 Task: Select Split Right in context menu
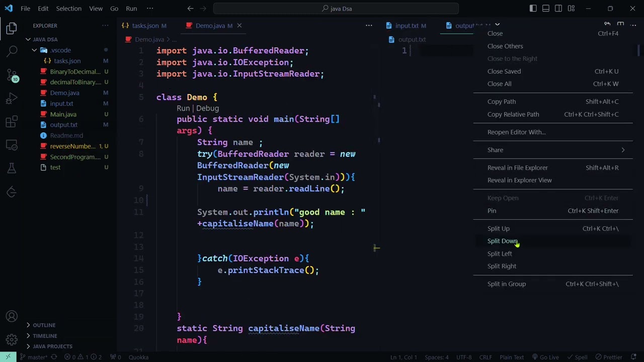click(553, 266)
